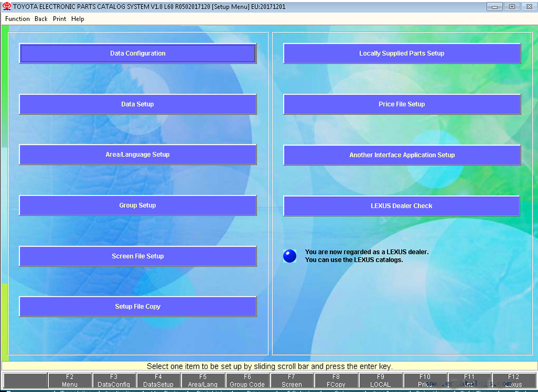Launch Setup File Copy
This screenshot has width=538, height=392.
click(138, 307)
